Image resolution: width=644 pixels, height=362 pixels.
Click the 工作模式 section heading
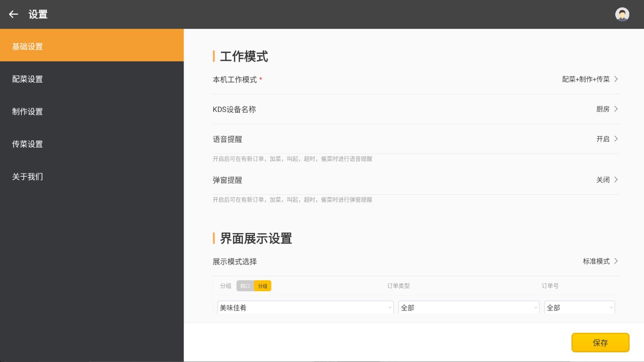(244, 56)
